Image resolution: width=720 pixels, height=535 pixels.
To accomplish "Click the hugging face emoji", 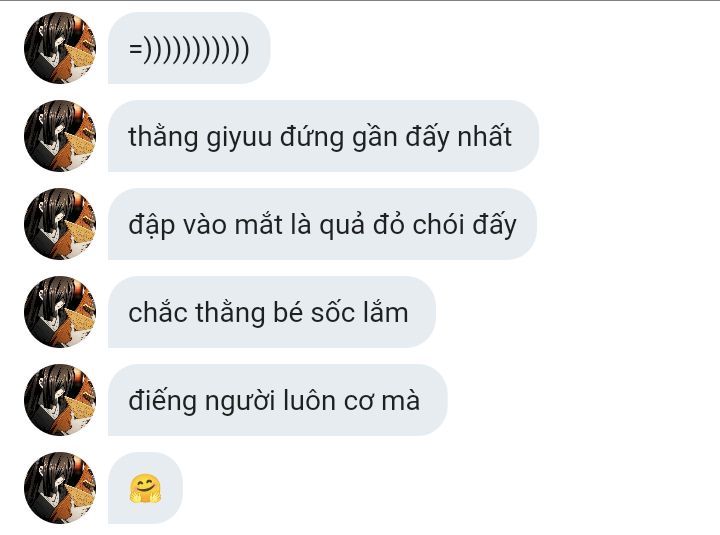I will click(145, 489).
